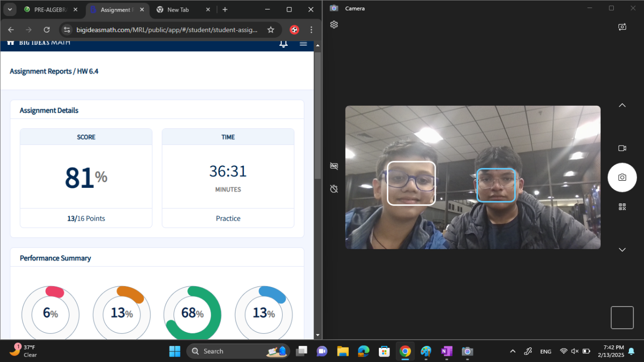Open File Explorer from taskbar

(x=343, y=351)
